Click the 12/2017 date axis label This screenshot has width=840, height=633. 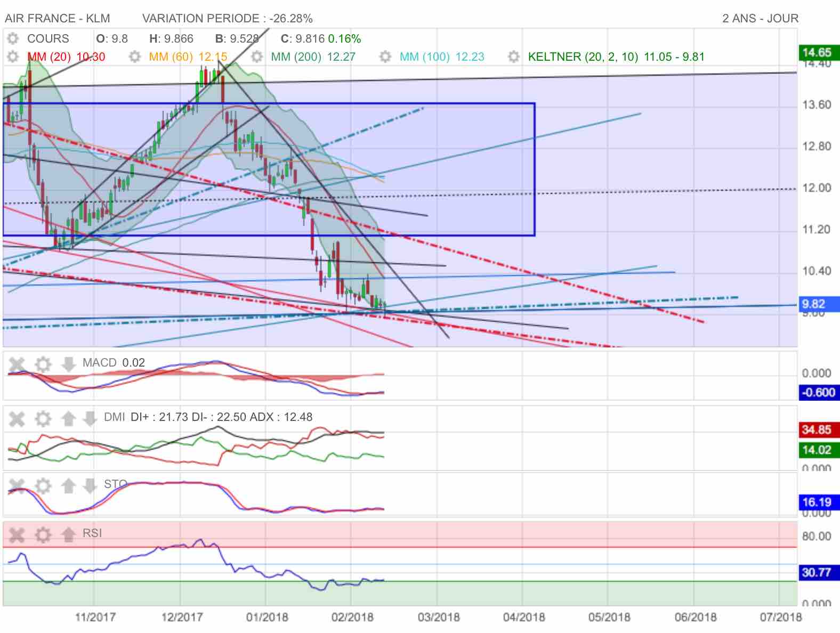coord(182,617)
